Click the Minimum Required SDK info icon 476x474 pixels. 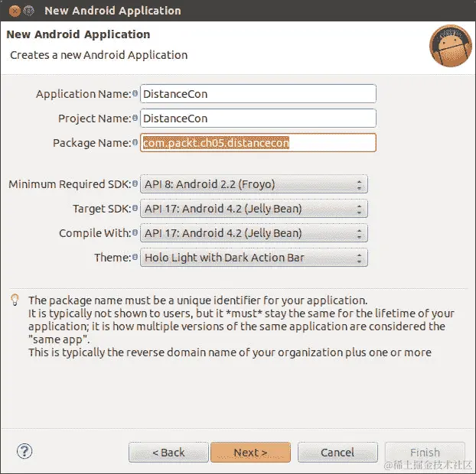135,183
